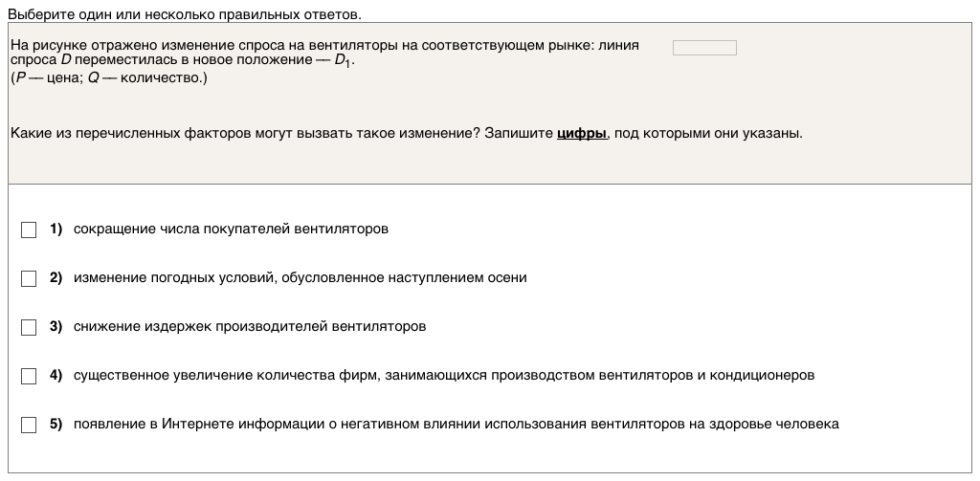Select the answer text about autumn weather conditions

click(300, 277)
